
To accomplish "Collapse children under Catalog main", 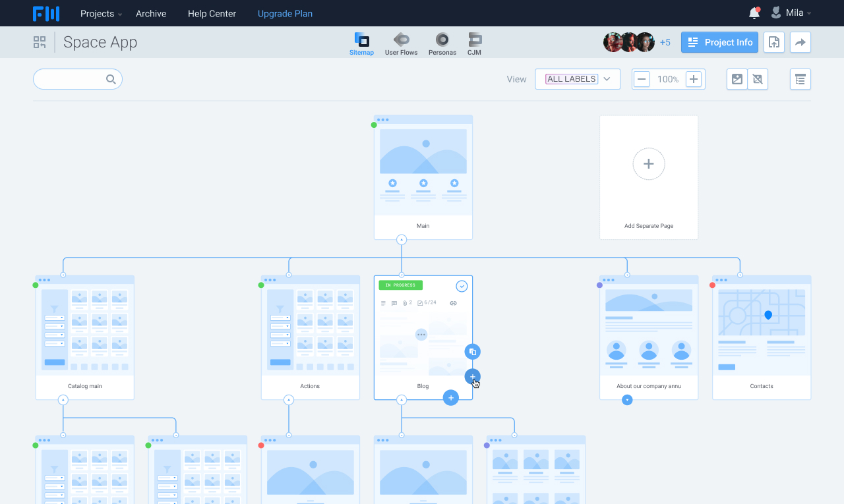I will click(x=63, y=400).
